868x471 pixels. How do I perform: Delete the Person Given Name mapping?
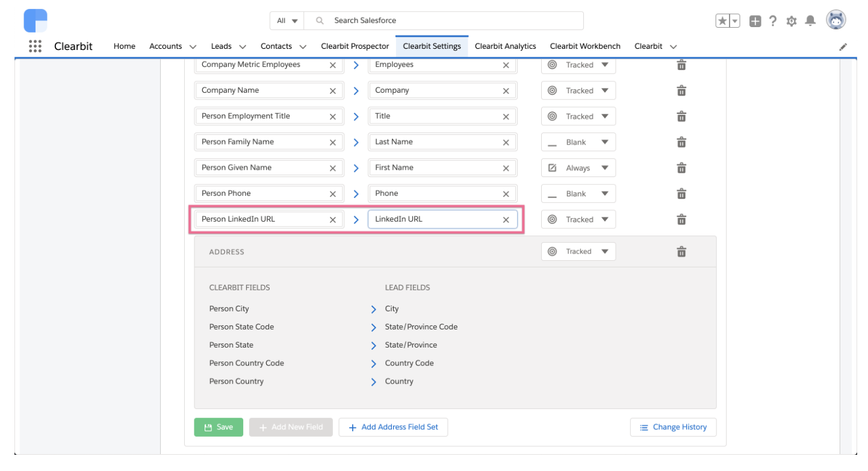click(681, 168)
